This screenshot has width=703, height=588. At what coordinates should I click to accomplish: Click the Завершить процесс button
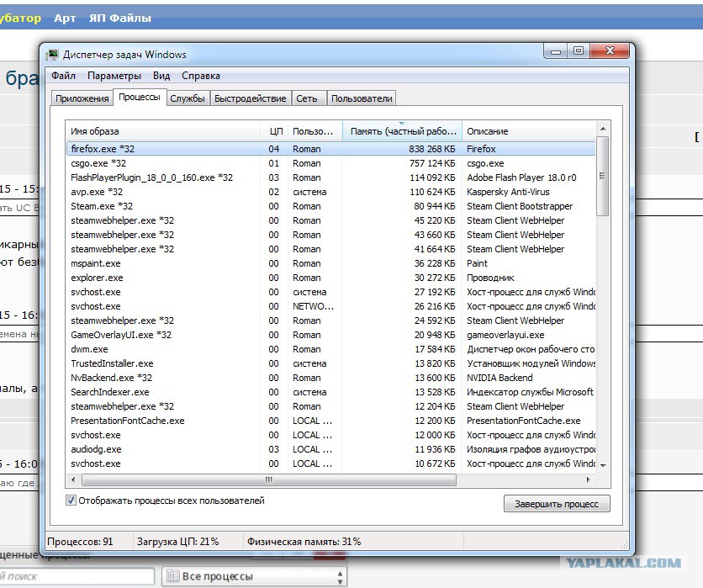[x=557, y=504]
